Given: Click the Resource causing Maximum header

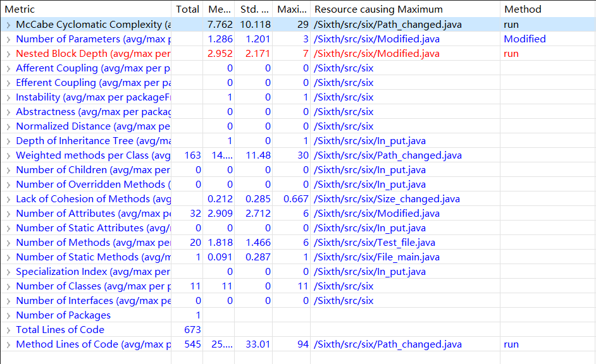Looking at the screenshot, I should pos(405,9).
